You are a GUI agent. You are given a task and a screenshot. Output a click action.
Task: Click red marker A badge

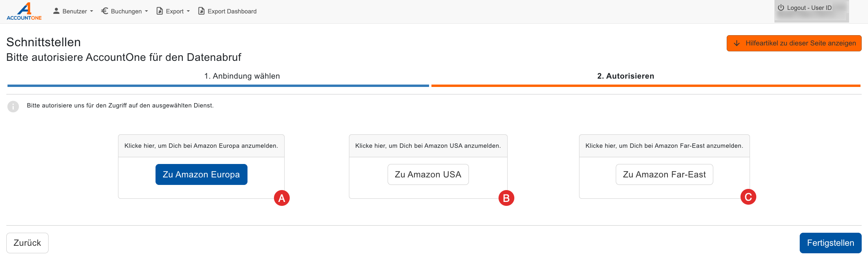(282, 198)
